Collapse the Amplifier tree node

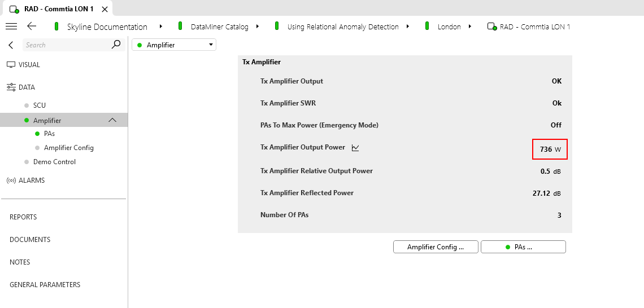[x=112, y=120]
